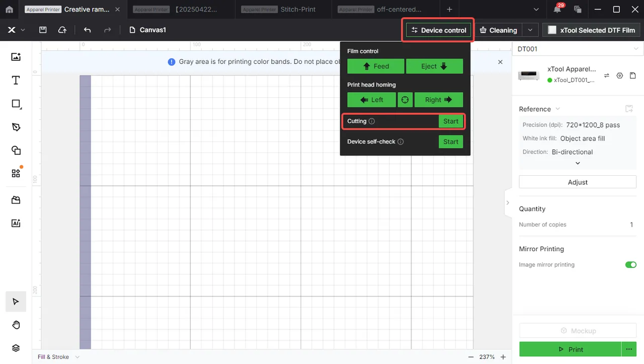This screenshot has width=644, height=364.
Task: Open the Apps grid panel
Action: click(x=16, y=173)
